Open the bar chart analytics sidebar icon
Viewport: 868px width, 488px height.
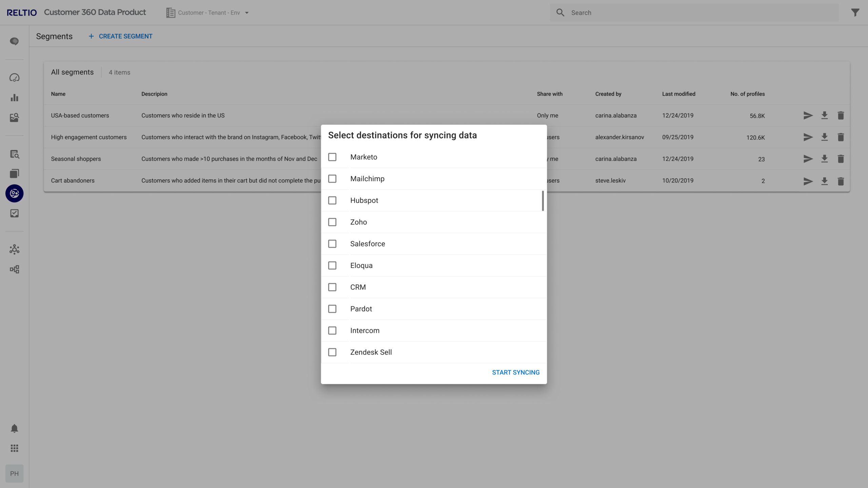[x=14, y=98]
